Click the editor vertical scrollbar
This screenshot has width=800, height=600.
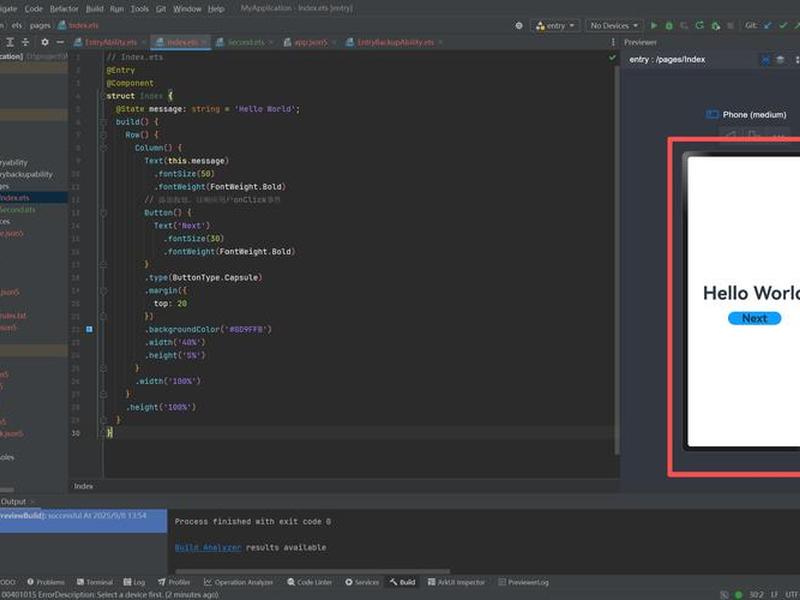(617, 260)
